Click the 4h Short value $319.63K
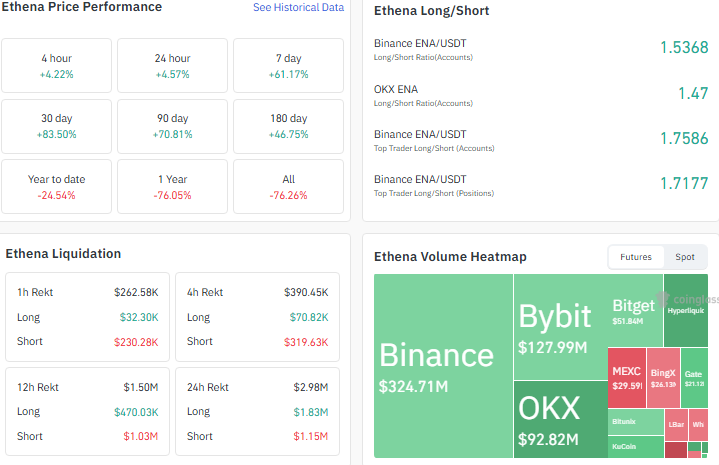 tap(306, 342)
